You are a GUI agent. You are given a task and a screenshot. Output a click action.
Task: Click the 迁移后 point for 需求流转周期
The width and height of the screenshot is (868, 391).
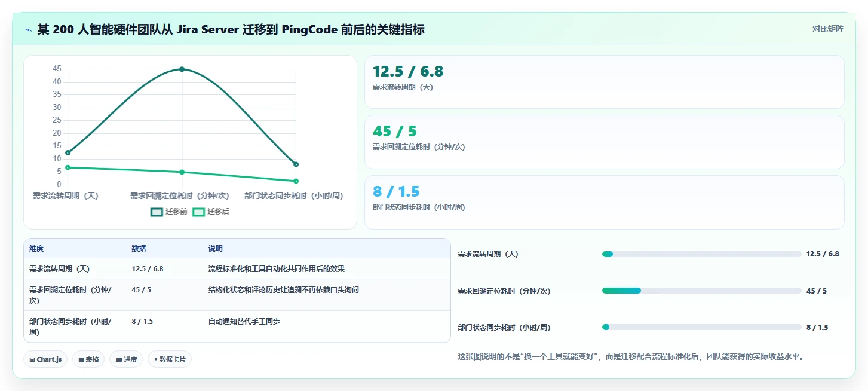point(68,167)
